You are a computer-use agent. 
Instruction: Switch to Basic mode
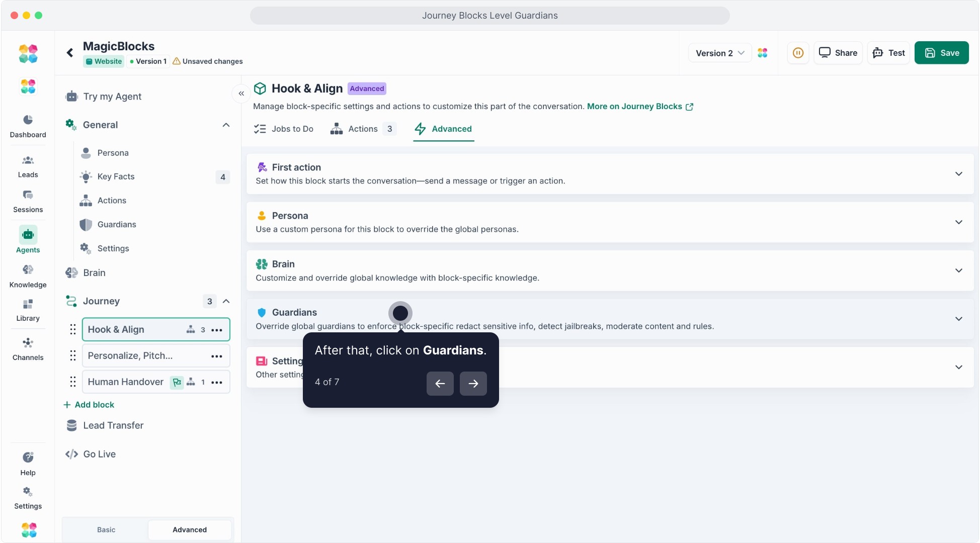(106, 530)
